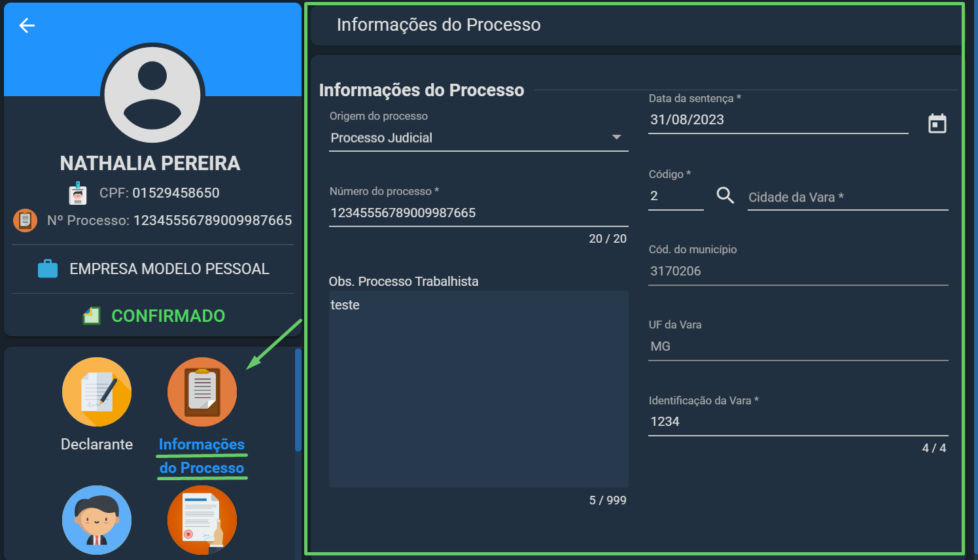Open the signed contract document icon section
Screen dimensions: 978x560
tap(202, 520)
